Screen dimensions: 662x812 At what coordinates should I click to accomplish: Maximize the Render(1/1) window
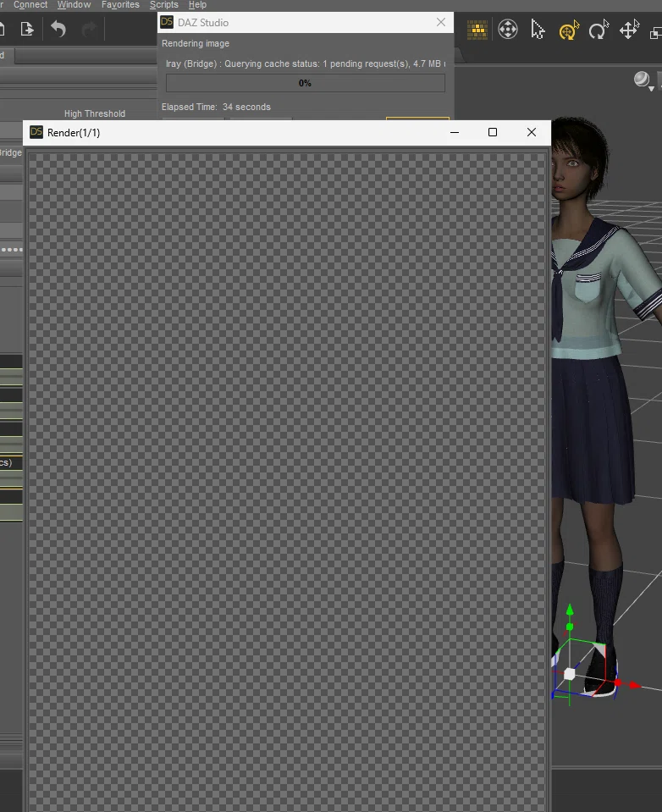493,133
